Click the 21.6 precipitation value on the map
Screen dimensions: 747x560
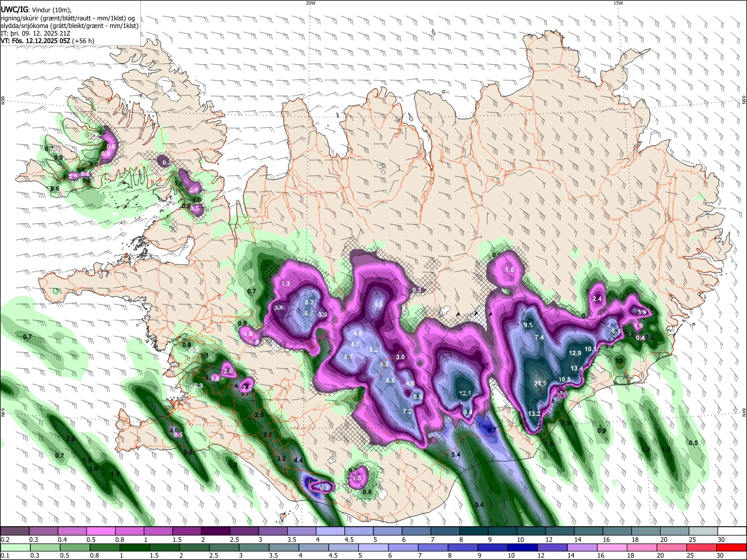(x=540, y=383)
